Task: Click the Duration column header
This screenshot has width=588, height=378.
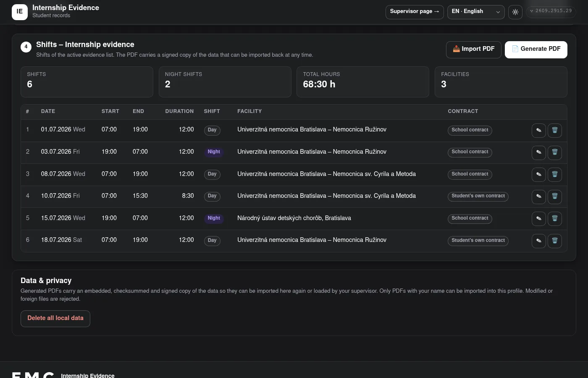Action: click(x=179, y=111)
